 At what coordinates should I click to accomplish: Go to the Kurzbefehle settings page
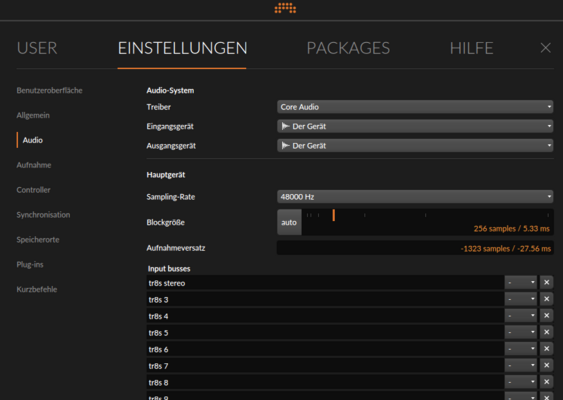[x=37, y=289]
